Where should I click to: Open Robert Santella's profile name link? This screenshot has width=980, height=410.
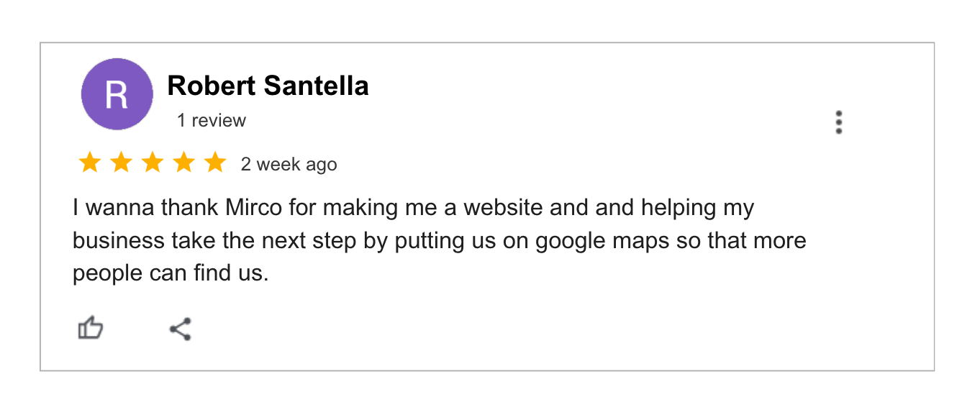(268, 86)
